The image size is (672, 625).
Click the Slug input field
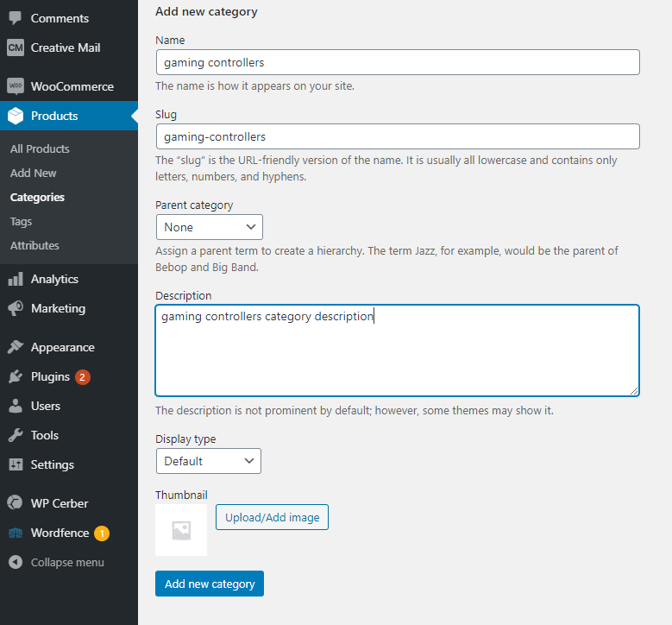coord(398,136)
